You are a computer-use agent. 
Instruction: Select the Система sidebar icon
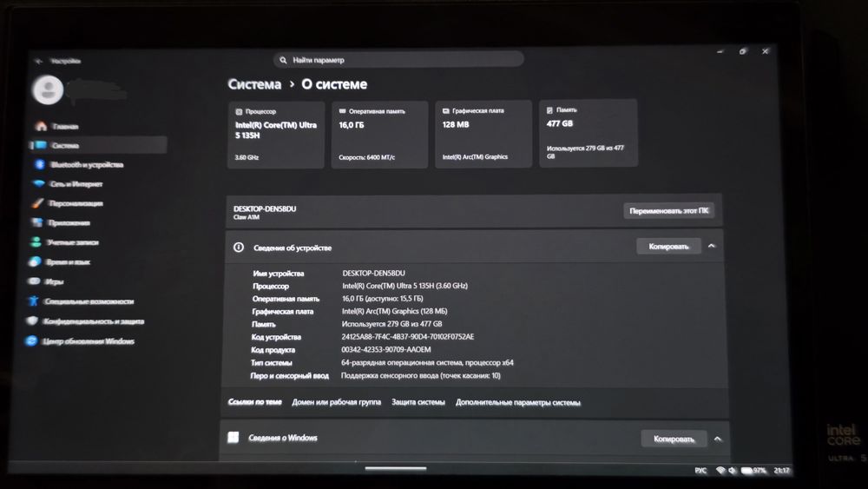[x=41, y=145]
